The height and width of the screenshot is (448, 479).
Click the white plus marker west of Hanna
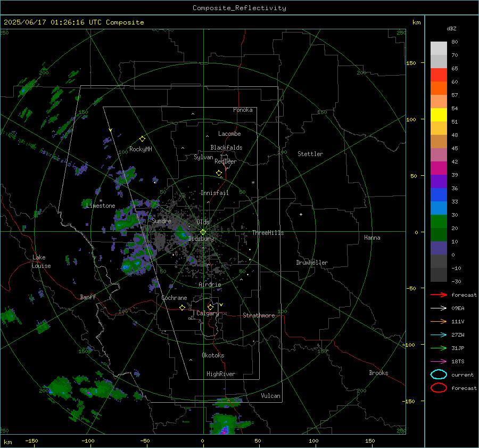(x=301, y=214)
